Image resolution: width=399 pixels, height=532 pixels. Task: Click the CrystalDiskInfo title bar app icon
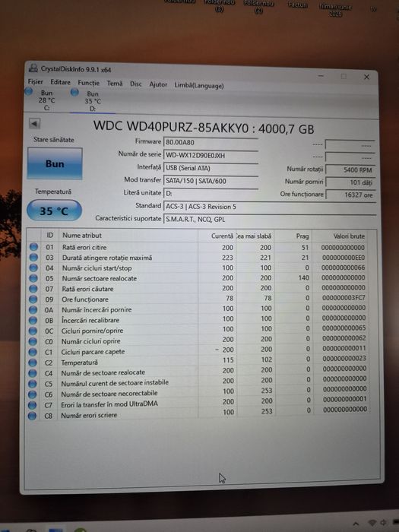pyautogui.click(x=33, y=68)
